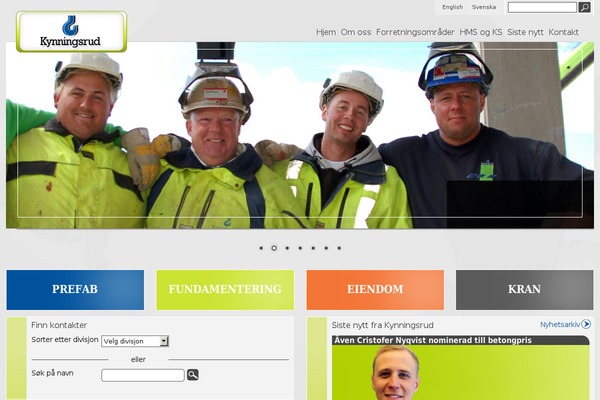Screen dimensions: 600x400
Task: Click the top search magnifier button
Action: tap(584, 7)
